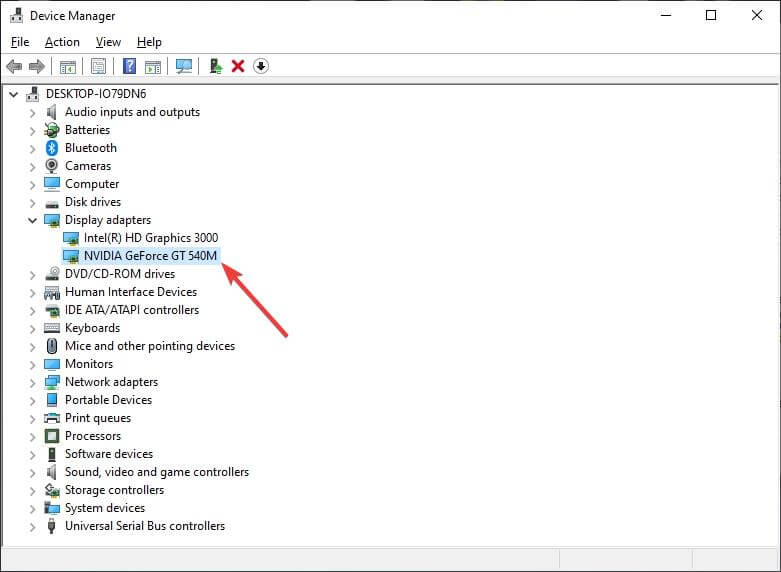The image size is (781, 572).
Task: Select NVIDIA GeForce GT 540M adapter
Action: pyautogui.click(x=150, y=256)
